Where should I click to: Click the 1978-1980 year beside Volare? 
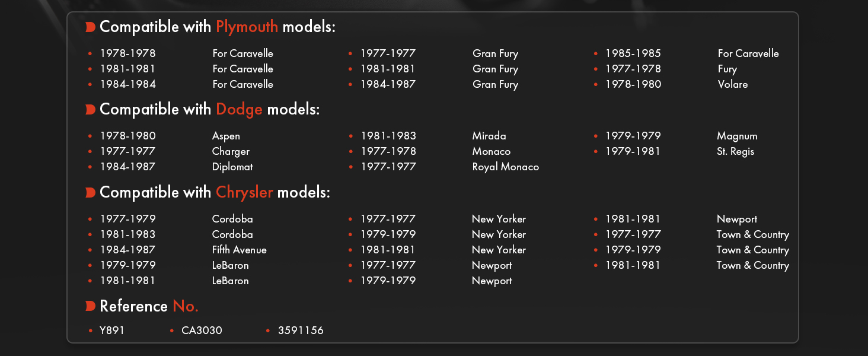click(633, 84)
